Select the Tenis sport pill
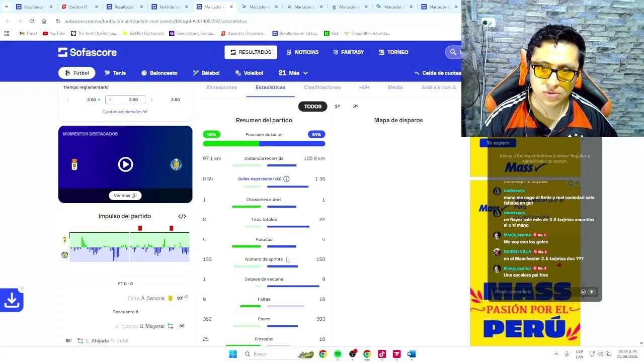The width and height of the screenshot is (644, 362). pyautogui.click(x=115, y=73)
